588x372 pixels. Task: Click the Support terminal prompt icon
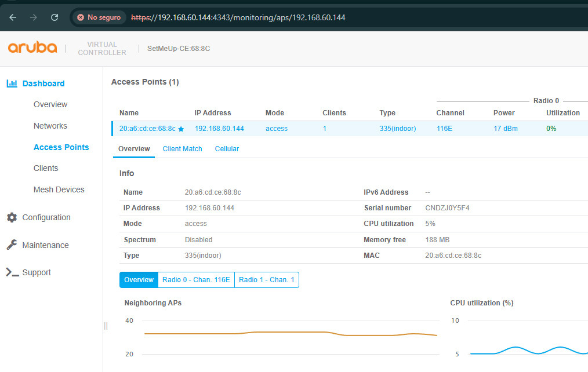point(12,272)
